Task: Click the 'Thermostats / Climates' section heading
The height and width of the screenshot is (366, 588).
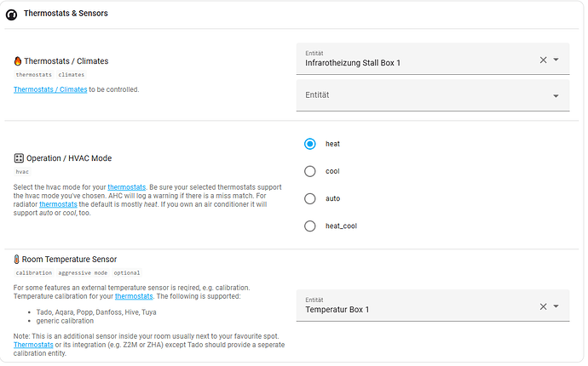Action: click(66, 61)
